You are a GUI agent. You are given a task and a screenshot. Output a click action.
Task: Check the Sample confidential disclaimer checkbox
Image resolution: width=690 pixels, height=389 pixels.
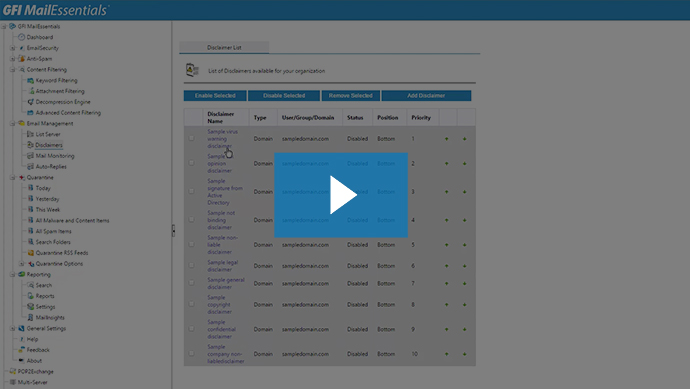click(x=191, y=329)
